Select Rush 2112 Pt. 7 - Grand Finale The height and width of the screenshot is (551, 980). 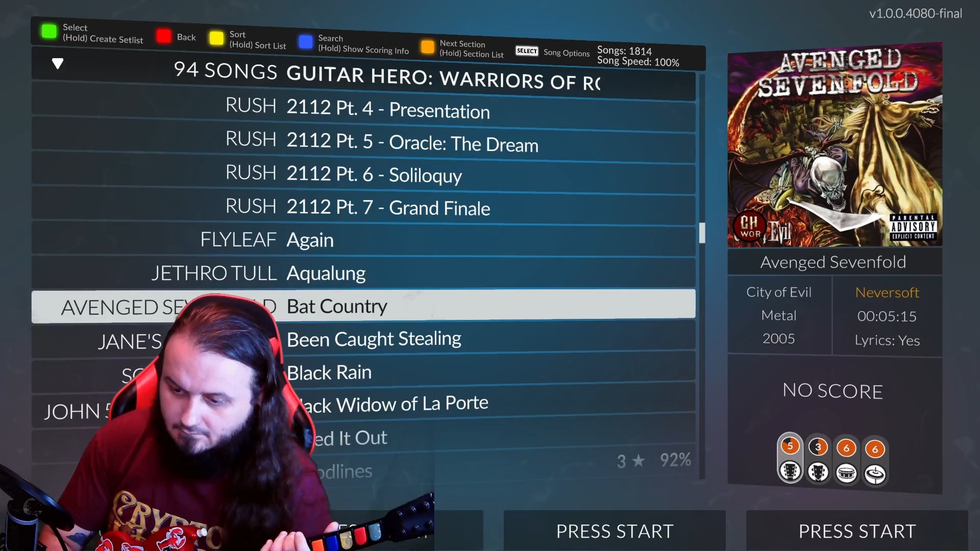coord(363,207)
